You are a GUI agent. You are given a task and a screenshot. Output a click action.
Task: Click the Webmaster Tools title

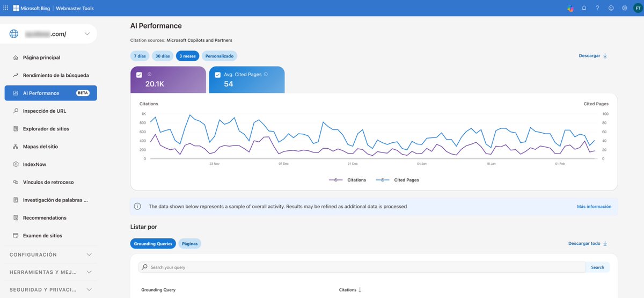(x=75, y=8)
